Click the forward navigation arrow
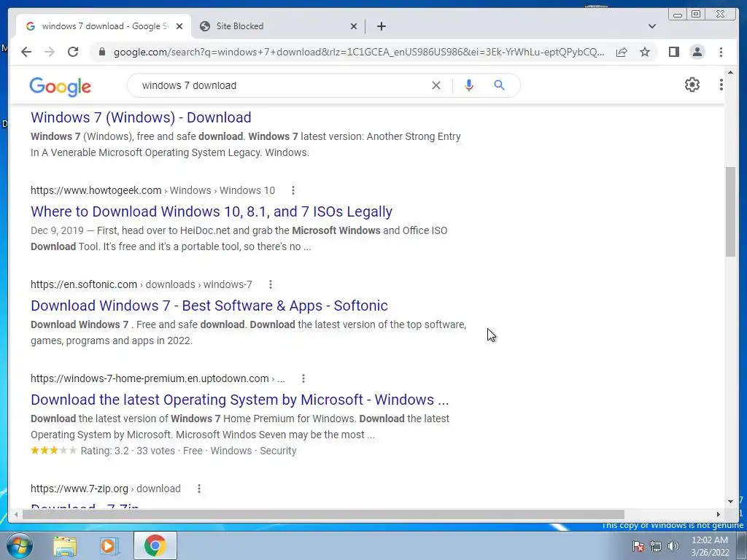This screenshot has width=747, height=560. click(50, 52)
